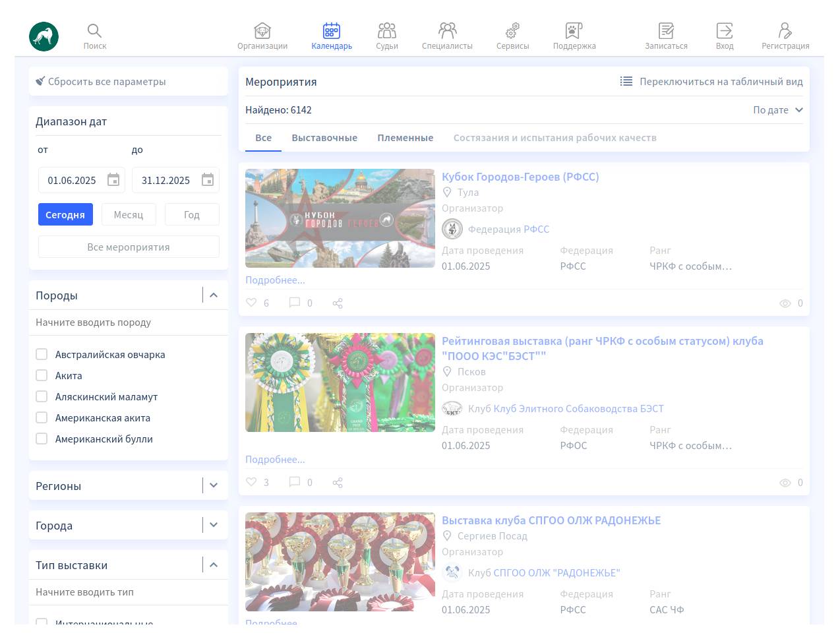The height and width of the screenshot is (641, 840).
Task: Go to Организации section
Action: coord(262,36)
